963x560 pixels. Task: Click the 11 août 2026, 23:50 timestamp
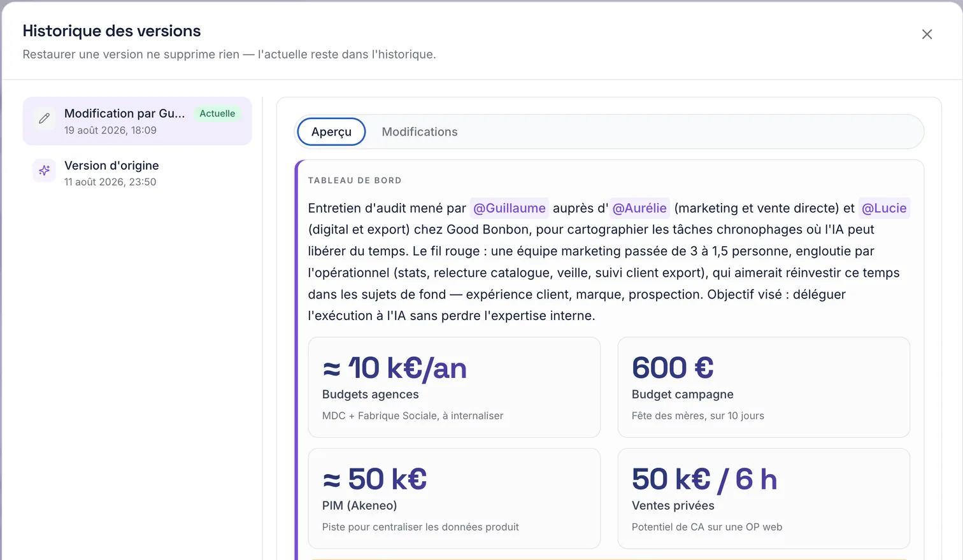110,182
